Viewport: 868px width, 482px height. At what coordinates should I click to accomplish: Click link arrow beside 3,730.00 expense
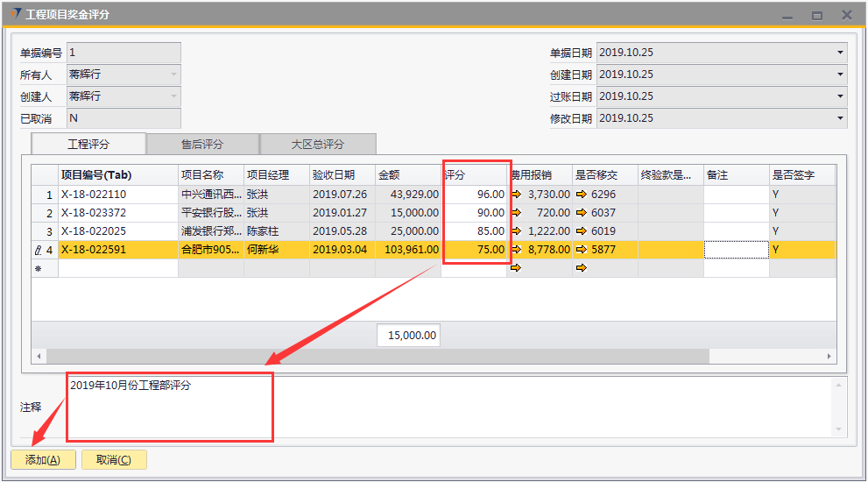[516, 195]
